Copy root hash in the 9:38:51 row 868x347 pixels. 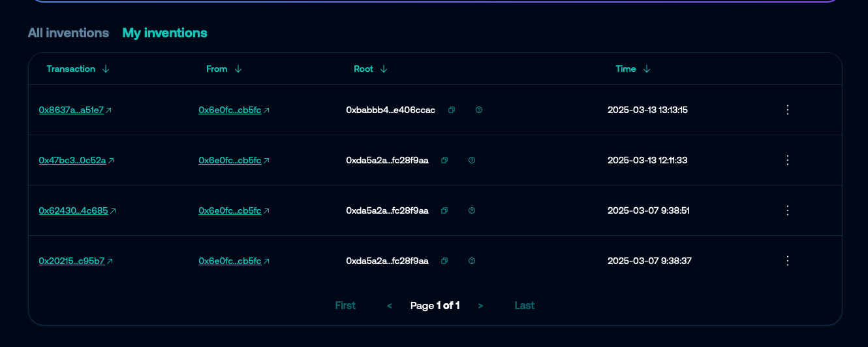coord(444,210)
